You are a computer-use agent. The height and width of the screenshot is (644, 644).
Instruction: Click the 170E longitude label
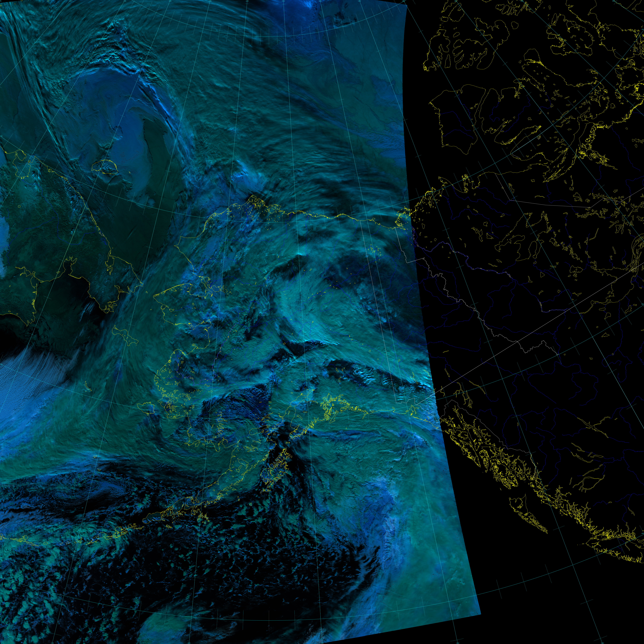125,1
